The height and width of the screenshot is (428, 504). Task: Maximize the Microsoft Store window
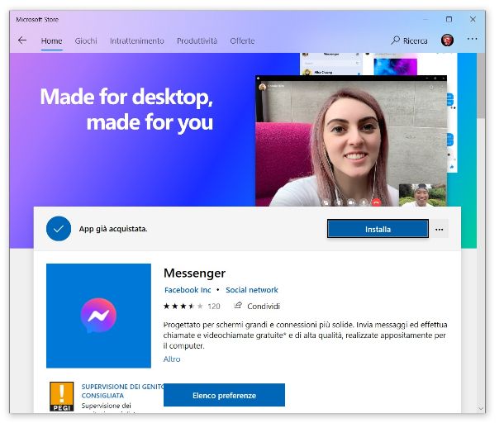click(449, 19)
